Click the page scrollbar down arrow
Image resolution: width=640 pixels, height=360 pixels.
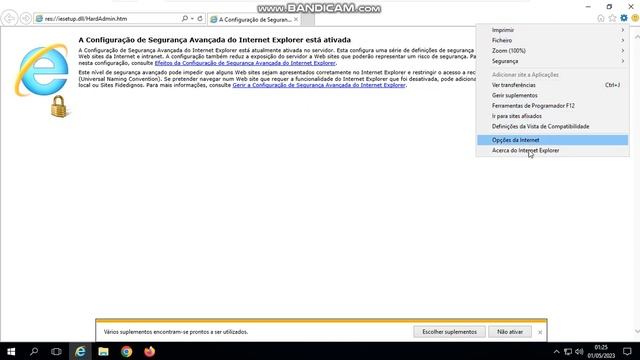coord(637,331)
